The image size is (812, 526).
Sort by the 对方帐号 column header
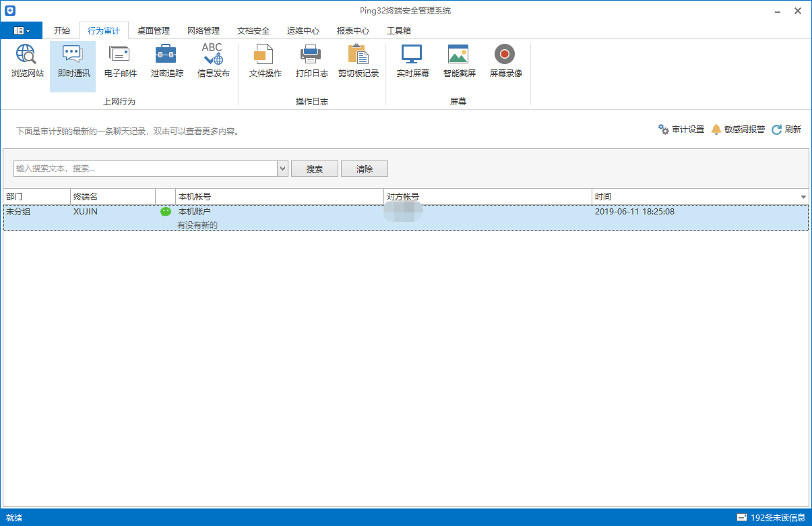[488, 196]
